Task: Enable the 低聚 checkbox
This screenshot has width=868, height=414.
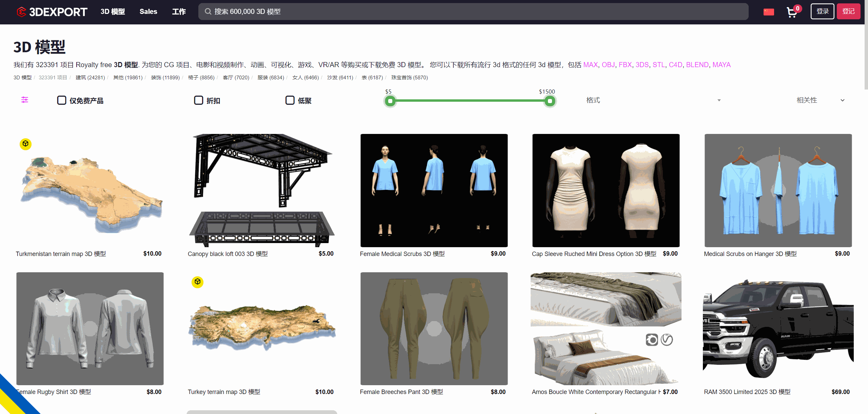Action: click(x=290, y=100)
